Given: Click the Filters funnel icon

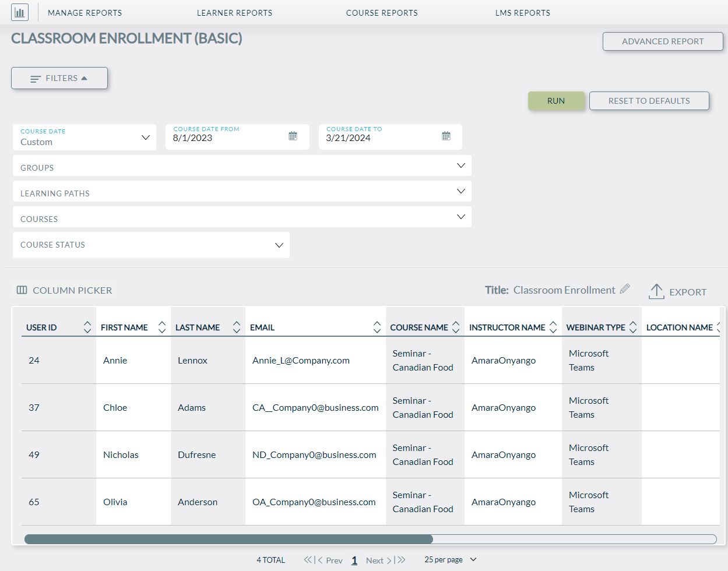Looking at the screenshot, I should coord(36,77).
